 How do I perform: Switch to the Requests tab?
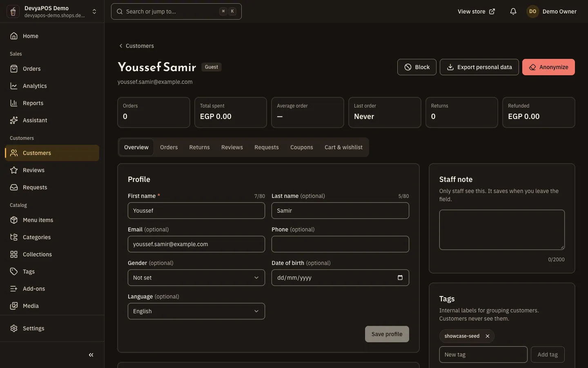pyautogui.click(x=267, y=147)
